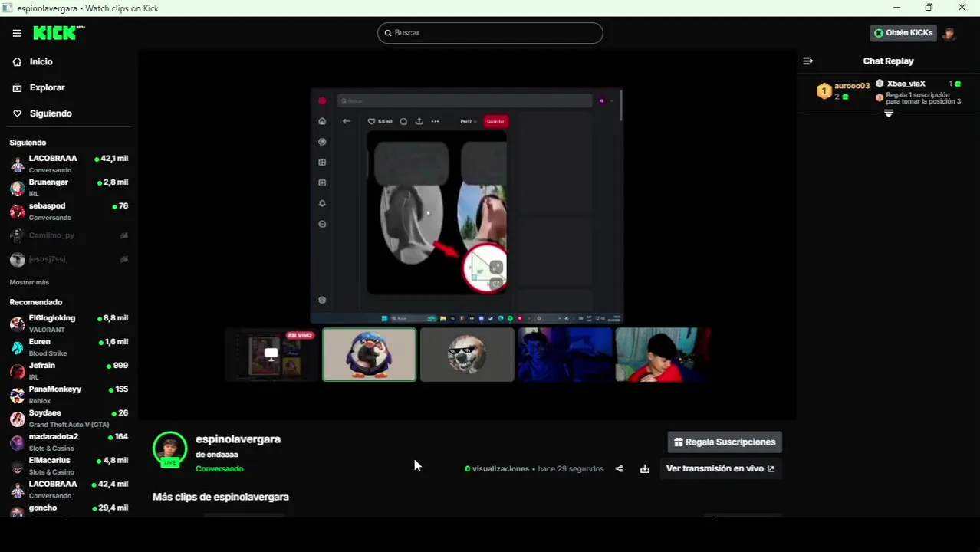Click the shared screen video area
980x552 pixels.
pos(467,206)
